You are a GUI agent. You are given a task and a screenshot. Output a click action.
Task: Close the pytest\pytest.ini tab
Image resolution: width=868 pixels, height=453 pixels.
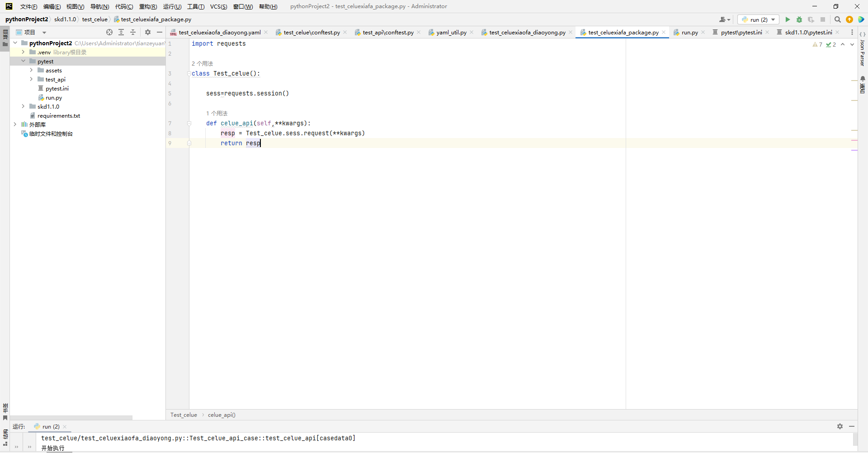coord(767,32)
